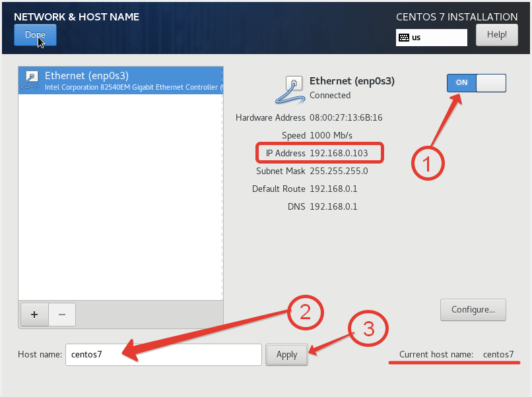
Task: Click the Ethernet cable icon in device list
Action: 31,80
